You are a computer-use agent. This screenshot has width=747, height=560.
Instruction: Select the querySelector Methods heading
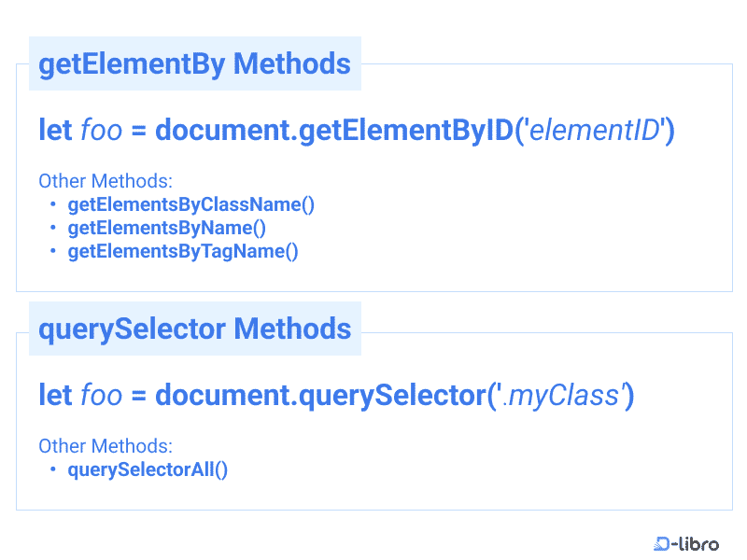pyautogui.click(x=194, y=329)
